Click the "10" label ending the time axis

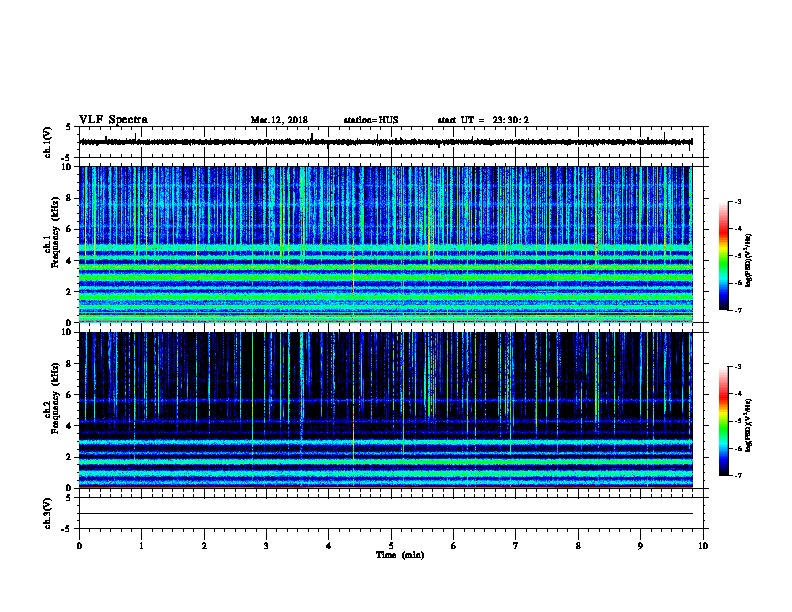[x=703, y=546]
